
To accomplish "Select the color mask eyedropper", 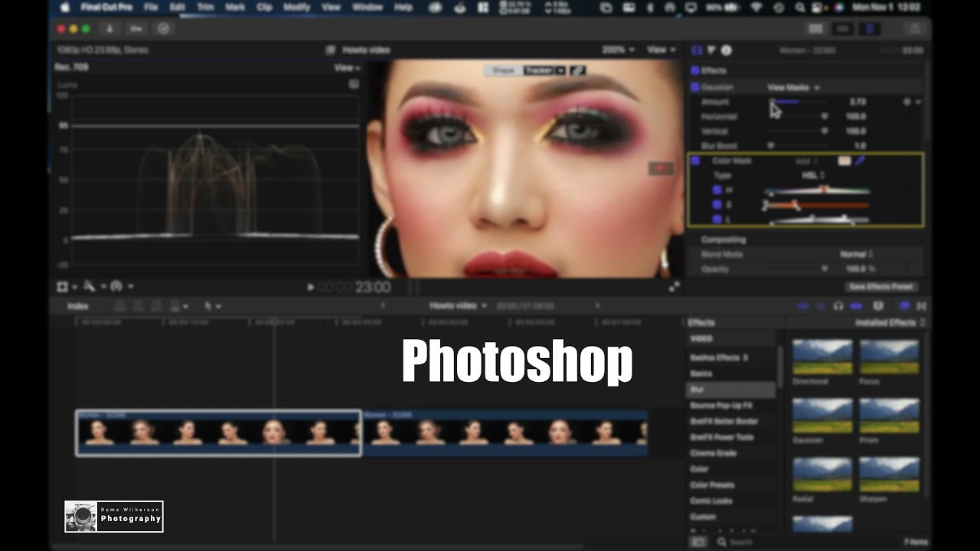I will pos(860,161).
